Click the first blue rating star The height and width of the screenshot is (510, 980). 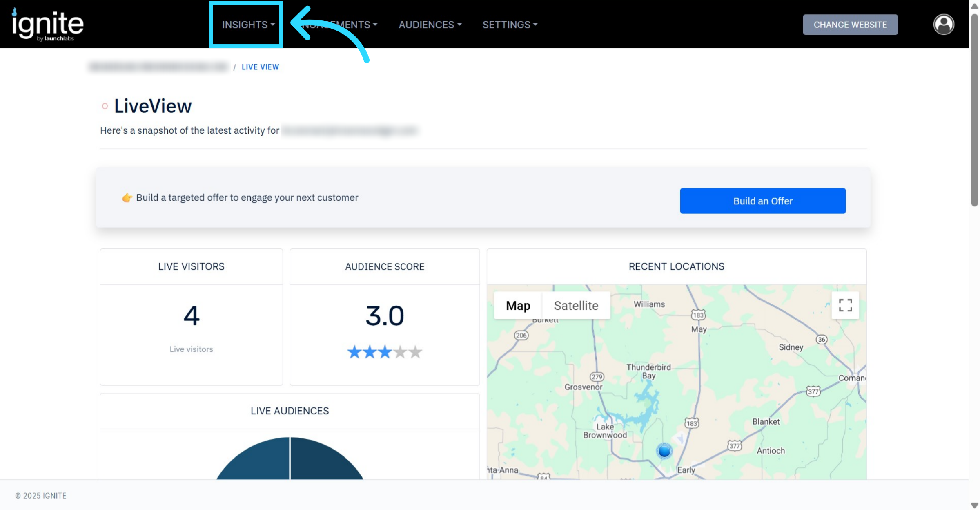point(354,352)
